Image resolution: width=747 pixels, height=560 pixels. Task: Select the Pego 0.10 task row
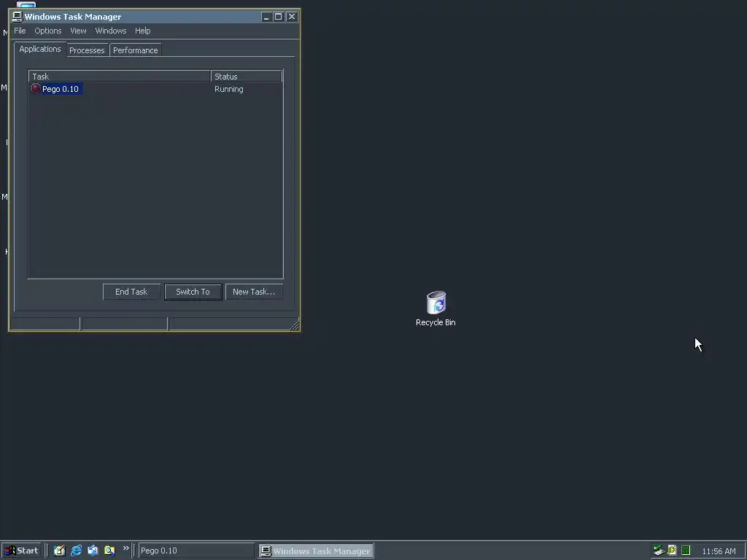click(x=155, y=89)
